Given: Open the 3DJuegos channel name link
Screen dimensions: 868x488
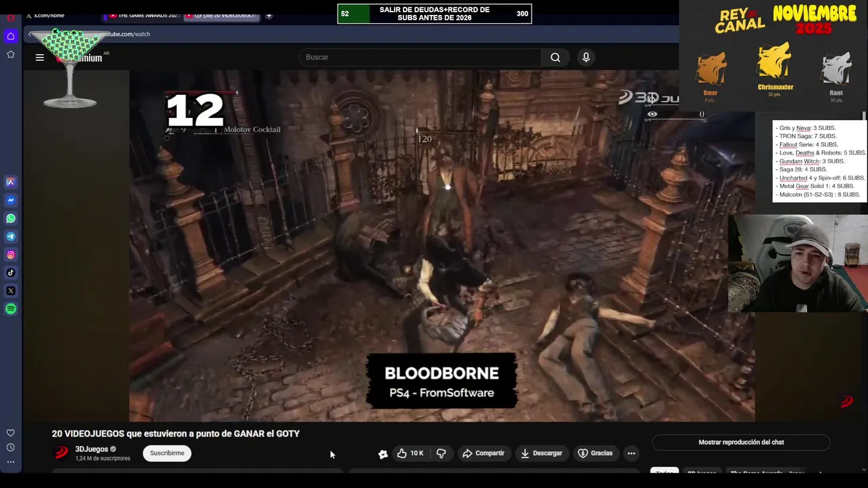Looking at the screenshot, I should click(x=92, y=449).
